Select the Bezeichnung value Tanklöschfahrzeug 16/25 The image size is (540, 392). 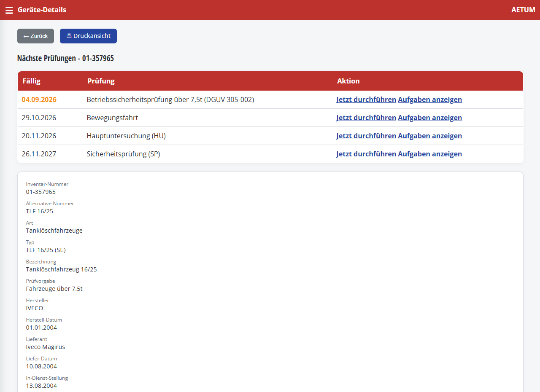[x=62, y=269]
